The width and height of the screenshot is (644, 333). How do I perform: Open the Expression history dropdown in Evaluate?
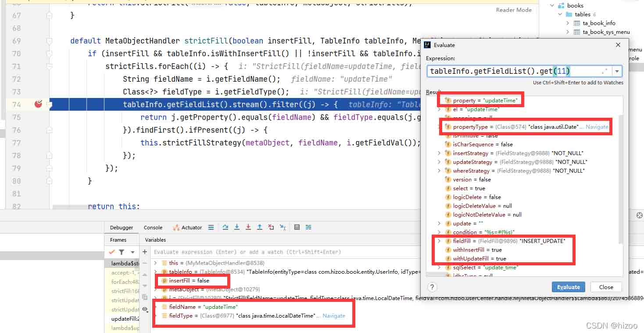(618, 71)
